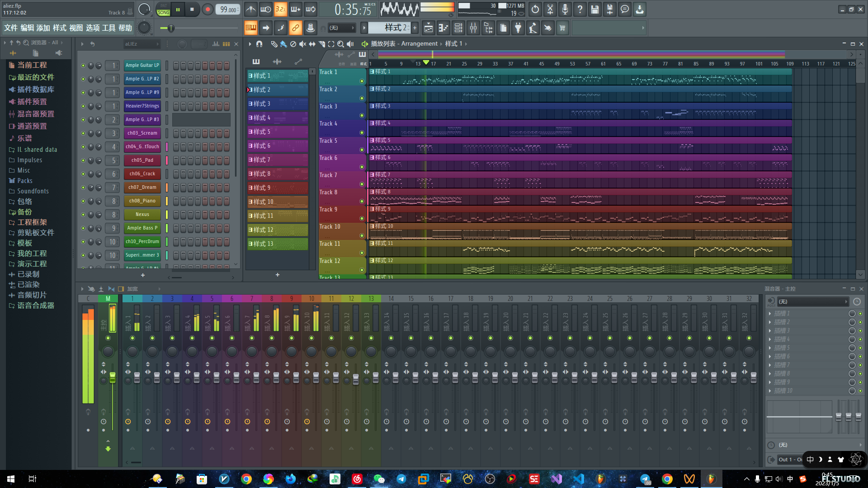Open the Mixer view icon
The width and height of the screenshot is (868, 488).
pos(473,28)
